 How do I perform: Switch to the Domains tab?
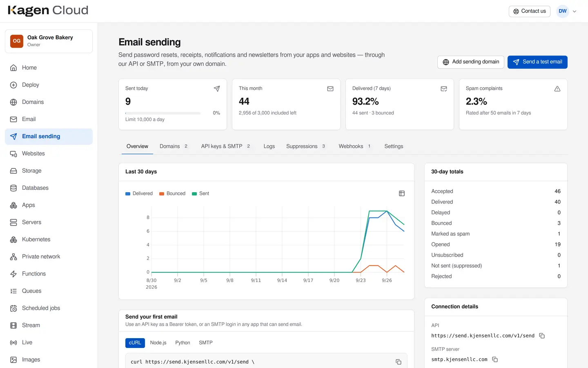174,146
